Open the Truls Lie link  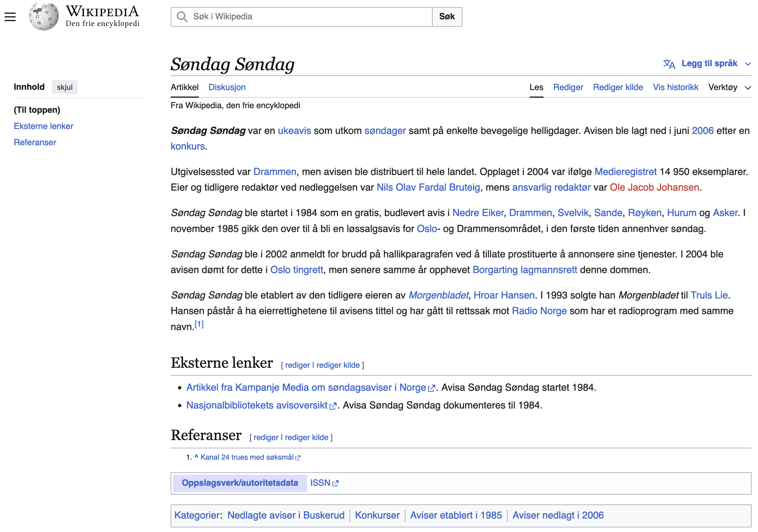[709, 295]
